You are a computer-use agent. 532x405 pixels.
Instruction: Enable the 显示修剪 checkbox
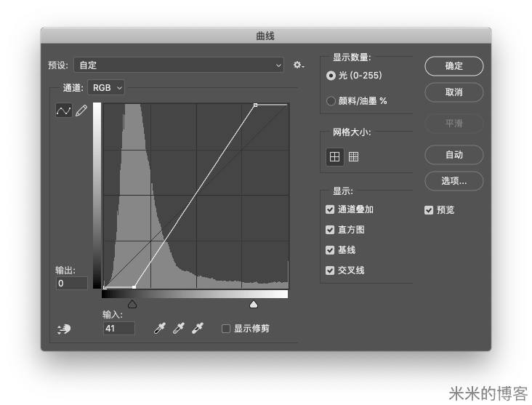(226, 329)
